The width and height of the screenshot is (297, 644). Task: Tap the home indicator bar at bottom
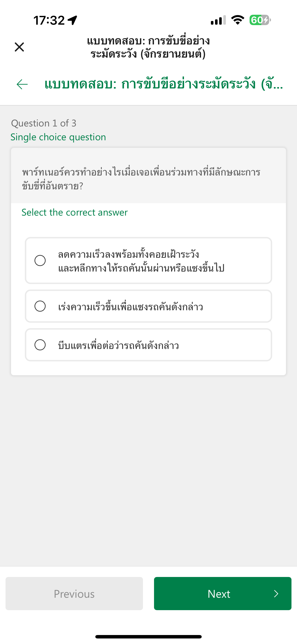tap(148, 636)
